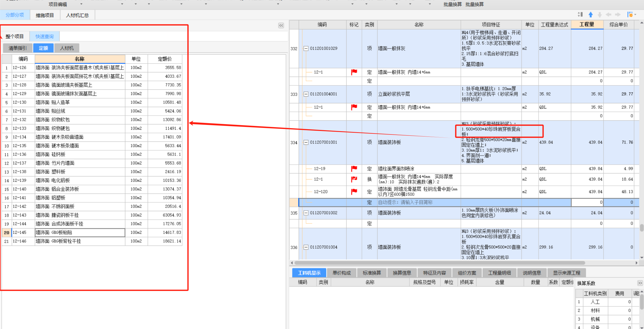Click the 立面砂浆找平层 name cell
Viewport: 644px width, 329px height.
(419, 94)
